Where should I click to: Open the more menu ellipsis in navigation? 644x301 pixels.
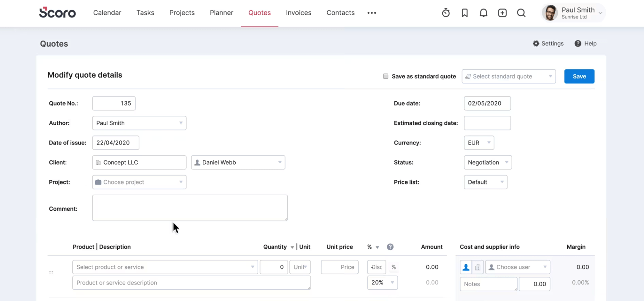tap(371, 13)
